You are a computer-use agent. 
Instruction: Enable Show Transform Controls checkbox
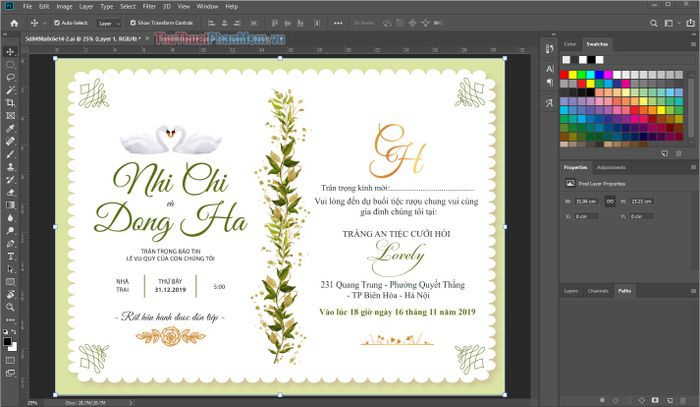pos(131,21)
